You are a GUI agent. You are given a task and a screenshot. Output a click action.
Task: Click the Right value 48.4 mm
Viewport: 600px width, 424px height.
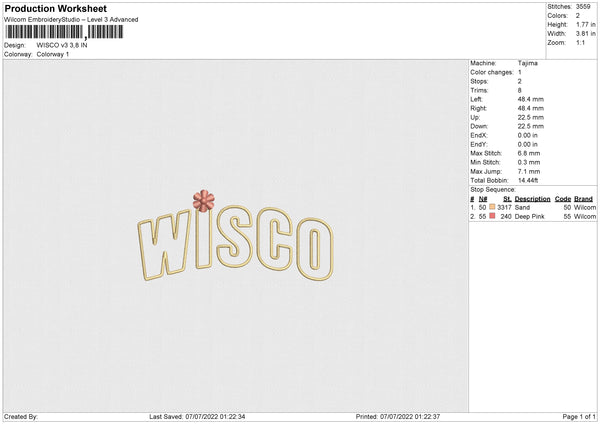(531, 108)
